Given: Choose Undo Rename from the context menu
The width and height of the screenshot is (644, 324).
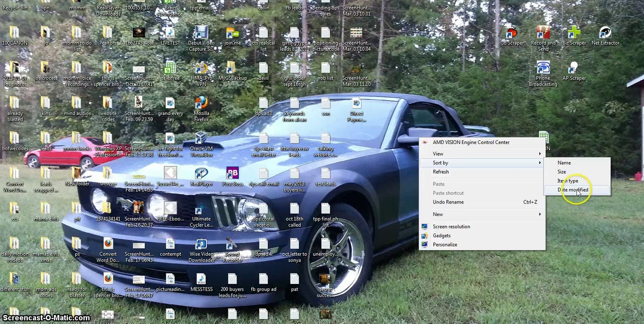Looking at the screenshot, I should (x=483, y=202).
